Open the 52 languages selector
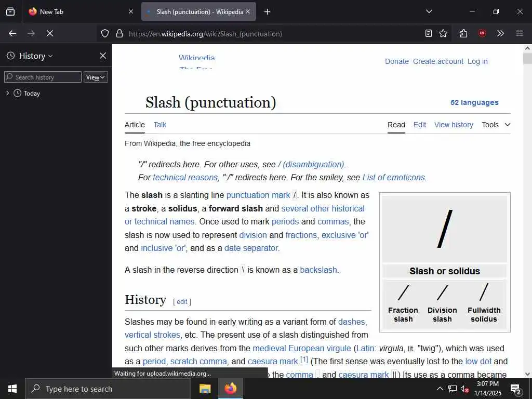 pyautogui.click(x=474, y=102)
